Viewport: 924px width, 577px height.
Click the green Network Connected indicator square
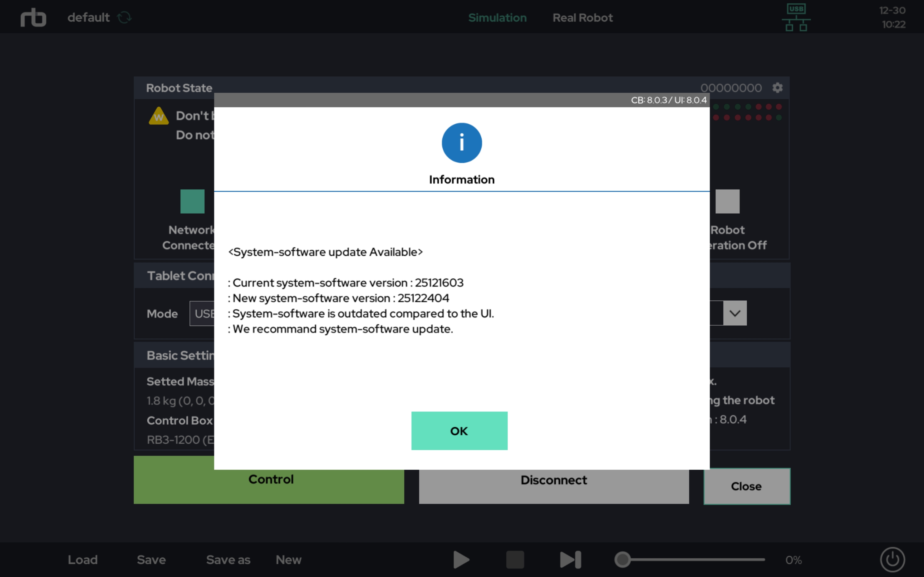(192, 201)
